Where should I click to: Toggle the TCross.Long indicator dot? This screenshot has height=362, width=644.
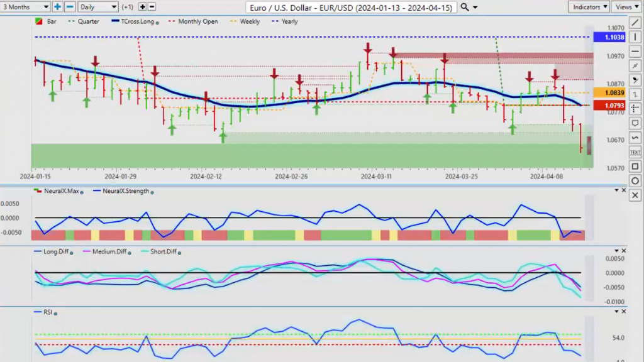(x=157, y=23)
